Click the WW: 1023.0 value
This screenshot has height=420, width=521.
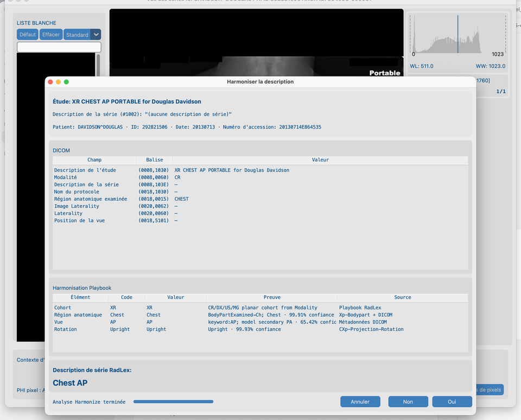pos(491,66)
